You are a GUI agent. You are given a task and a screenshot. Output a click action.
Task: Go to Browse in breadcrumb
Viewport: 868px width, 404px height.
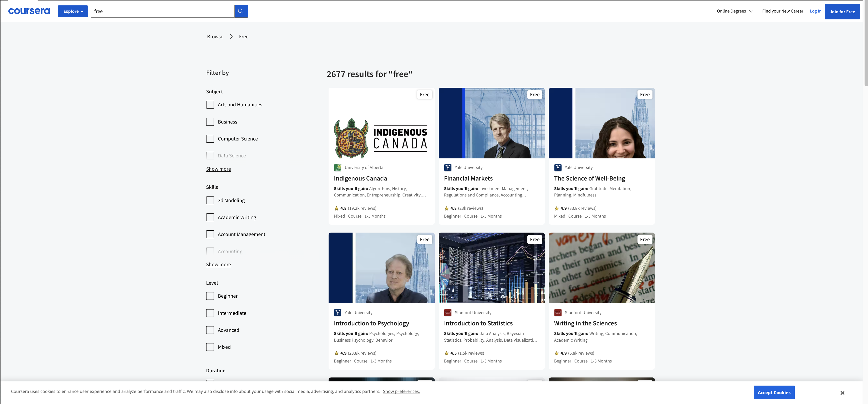point(215,37)
